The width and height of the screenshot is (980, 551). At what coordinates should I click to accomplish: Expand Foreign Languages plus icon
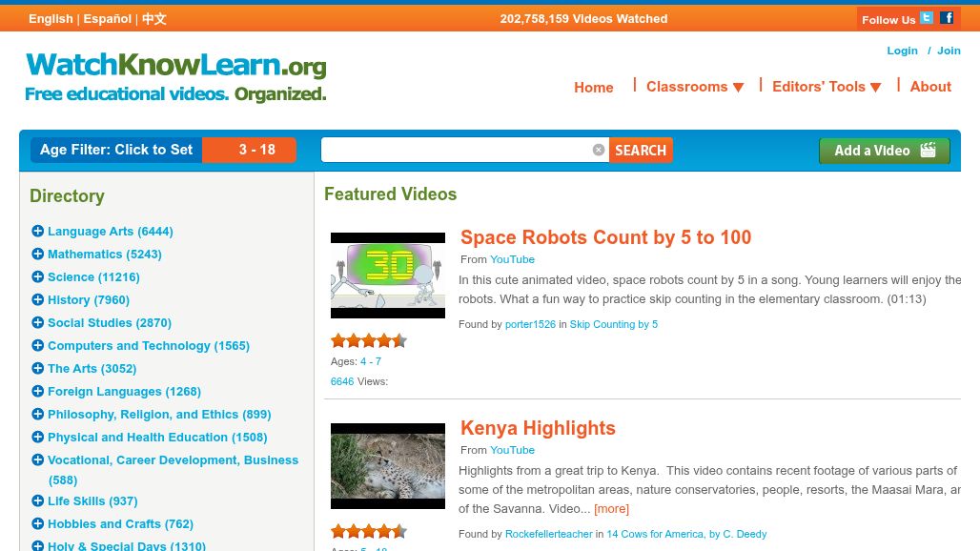click(37, 391)
